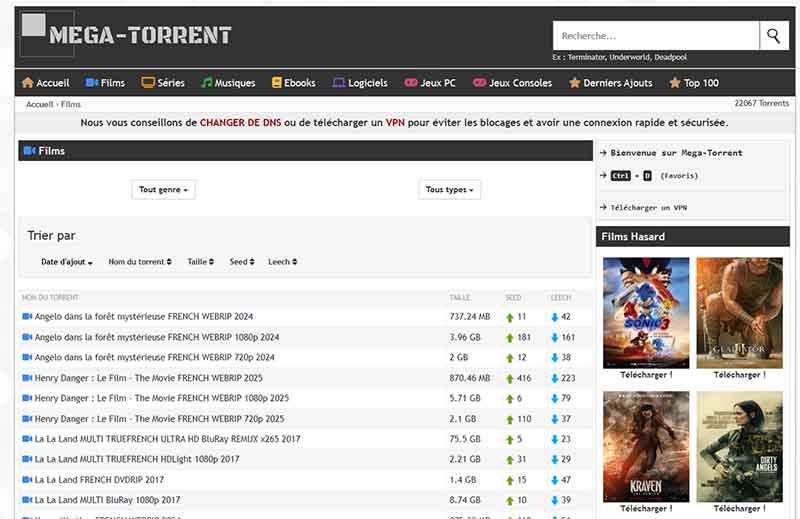Click the red VPN link in banner
Viewport: 800px width, 519px height.
point(395,123)
